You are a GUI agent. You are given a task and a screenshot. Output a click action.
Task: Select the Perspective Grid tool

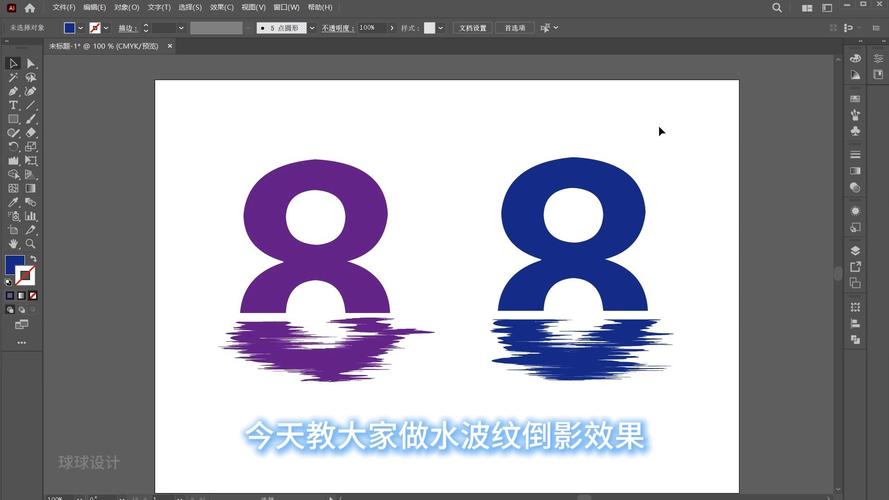(x=31, y=175)
